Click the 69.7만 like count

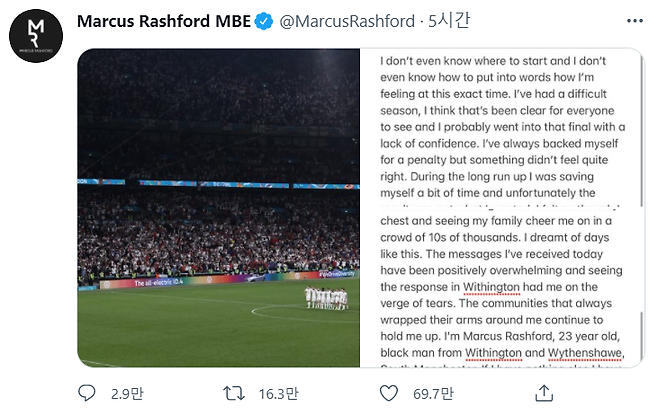pyautogui.click(x=433, y=394)
